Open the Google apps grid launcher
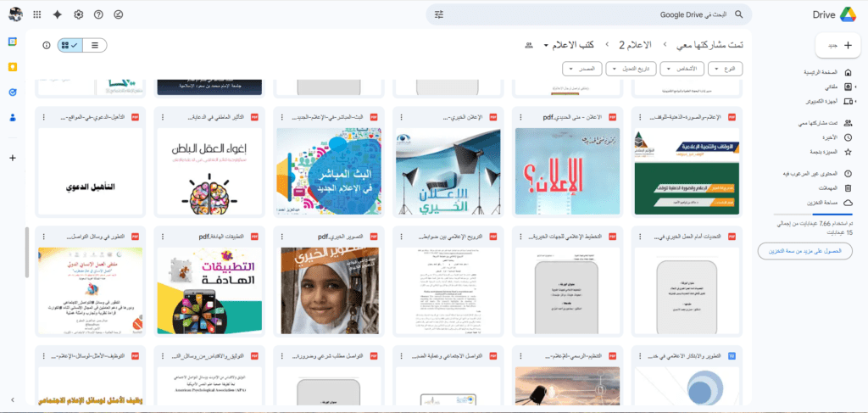Viewport: 868px width, 413px height. (36, 14)
